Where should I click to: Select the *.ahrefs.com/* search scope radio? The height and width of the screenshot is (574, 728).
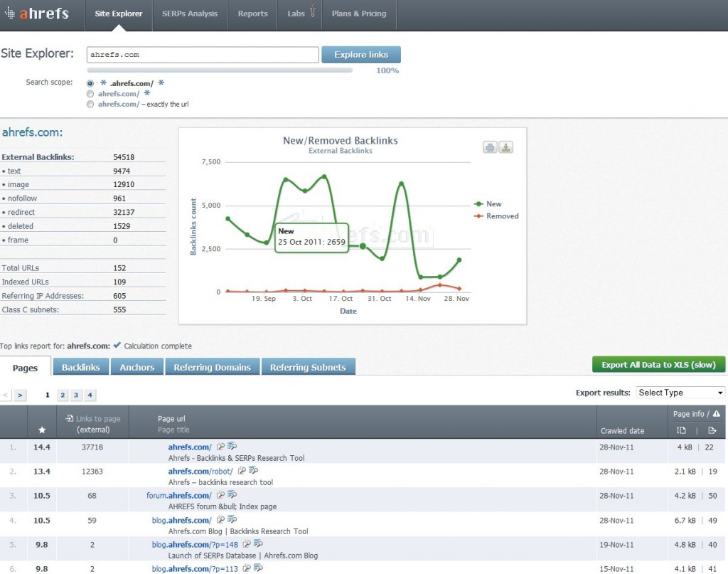coord(90,84)
